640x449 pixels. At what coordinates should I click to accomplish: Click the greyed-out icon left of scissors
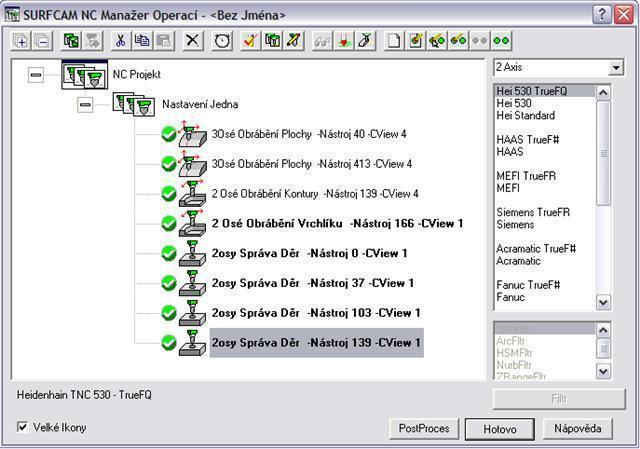pyautogui.click(x=93, y=41)
